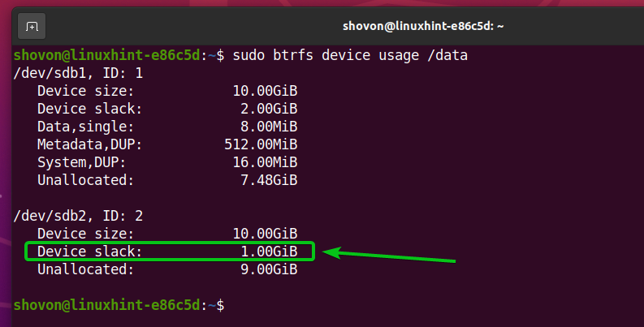The width and height of the screenshot is (644, 327).
Task: Click the green arrow pointing at Device slack
Action: 390,256
